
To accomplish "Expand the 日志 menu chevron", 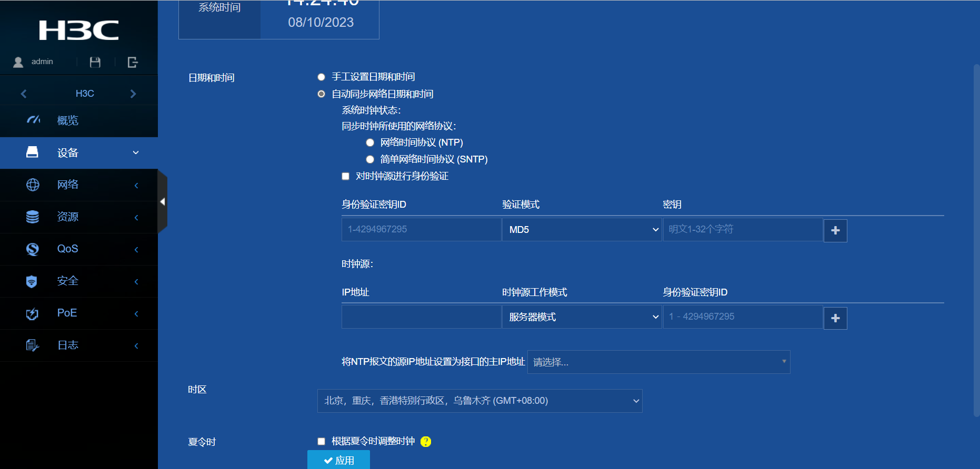I will [136, 345].
